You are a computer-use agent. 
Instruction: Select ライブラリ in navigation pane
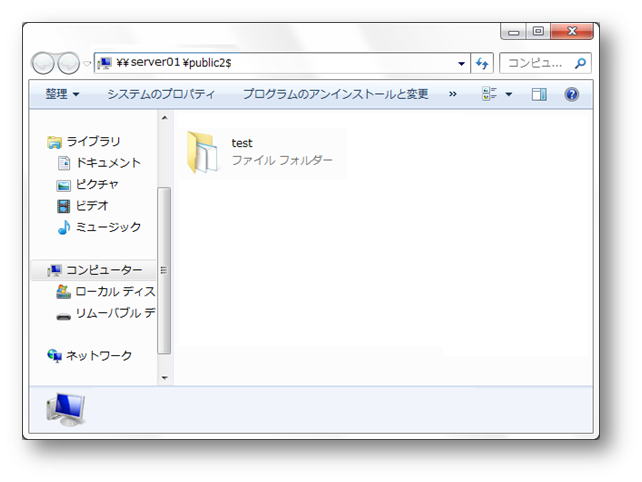point(93,142)
